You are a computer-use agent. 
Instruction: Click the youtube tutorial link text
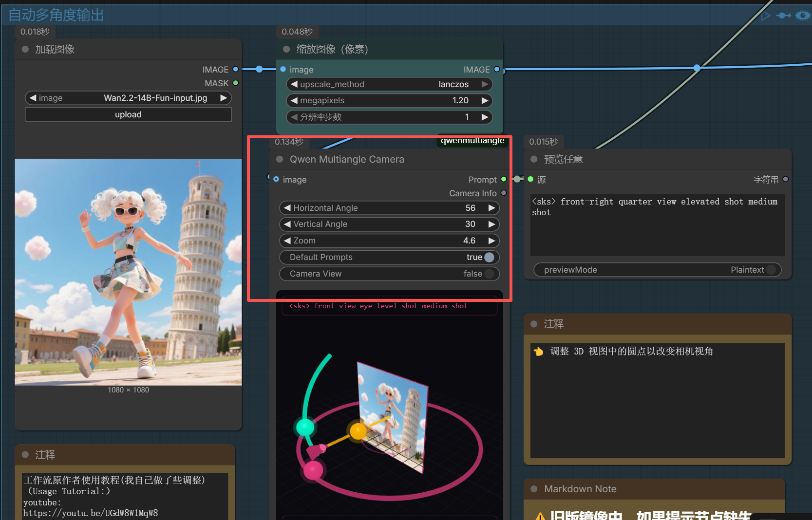(x=91, y=513)
